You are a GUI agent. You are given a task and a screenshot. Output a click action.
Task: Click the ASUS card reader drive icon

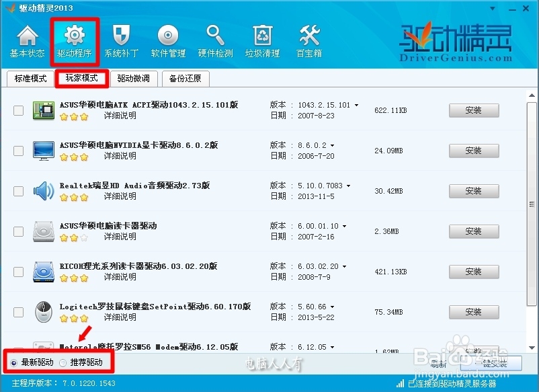pyautogui.click(x=44, y=231)
